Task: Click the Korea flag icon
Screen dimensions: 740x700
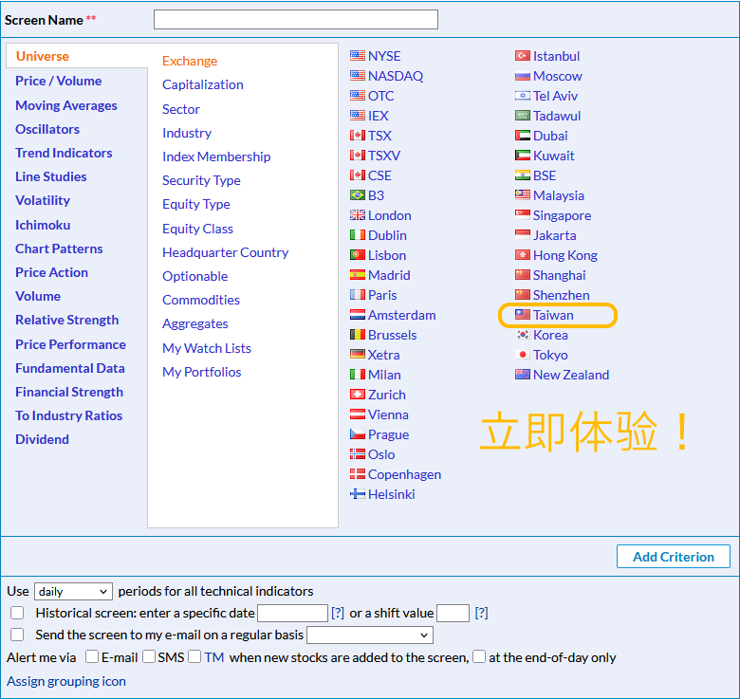Action: point(523,335)
